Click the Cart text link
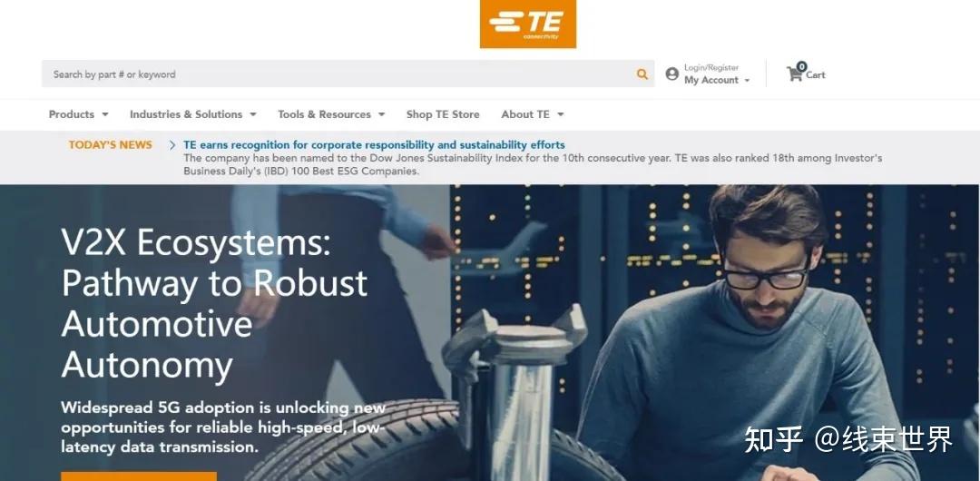The width and height of the screenshot is (980, 481). pyautogui.click(x=815, y=75)
